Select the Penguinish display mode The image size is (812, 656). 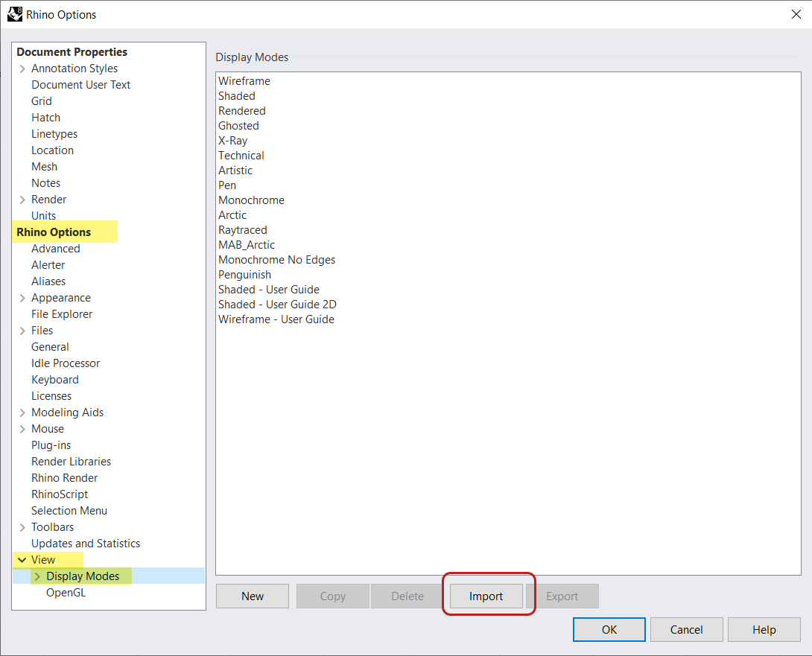click(244, 275)
